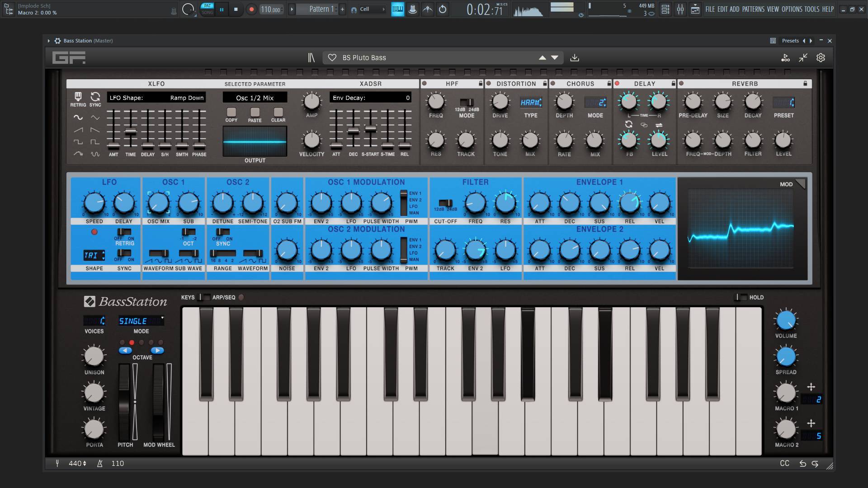Toggle the HPF 12dB/24dB mode switch
Image resolution: width=868 pixels, height=488 pixels.
467,103
